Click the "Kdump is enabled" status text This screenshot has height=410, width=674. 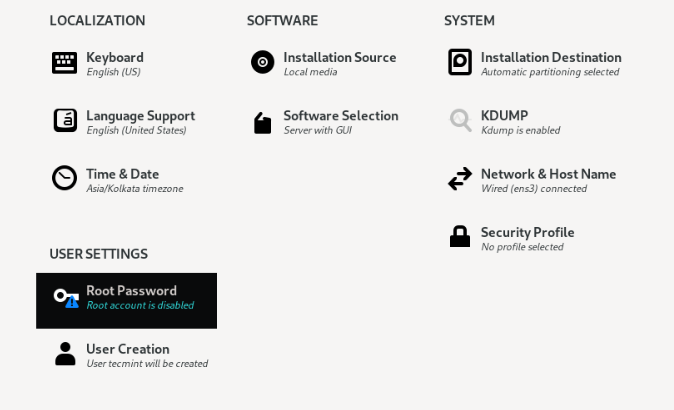[521, 130]
